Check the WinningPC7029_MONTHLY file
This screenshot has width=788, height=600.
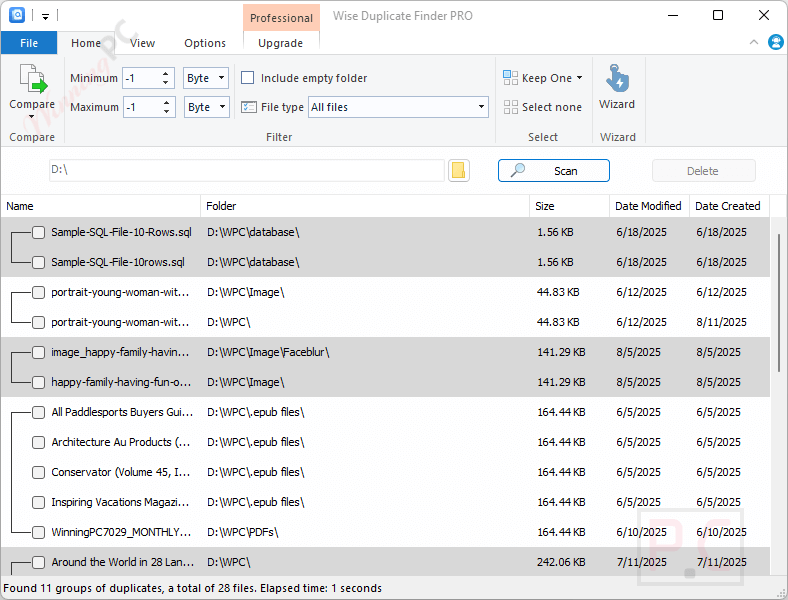(x=38, y=532)
